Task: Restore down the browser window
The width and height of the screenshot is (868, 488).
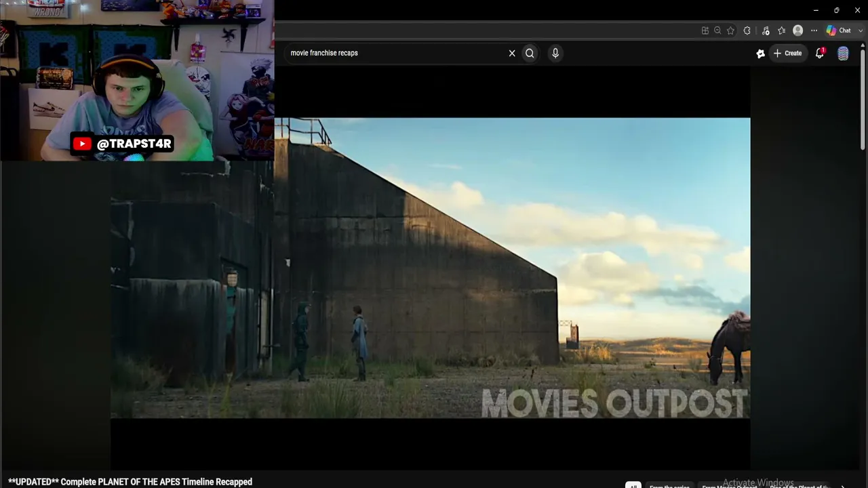Action: 837,10
